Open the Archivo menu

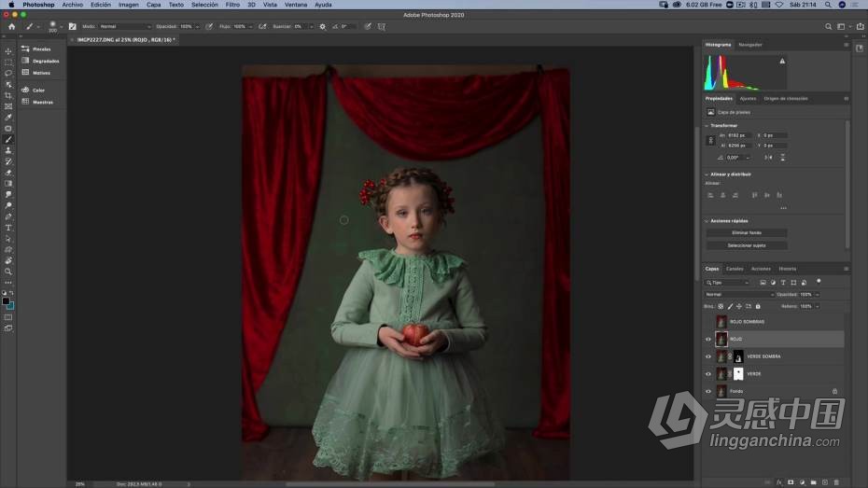pyautogui.click(x=73, y=5)
